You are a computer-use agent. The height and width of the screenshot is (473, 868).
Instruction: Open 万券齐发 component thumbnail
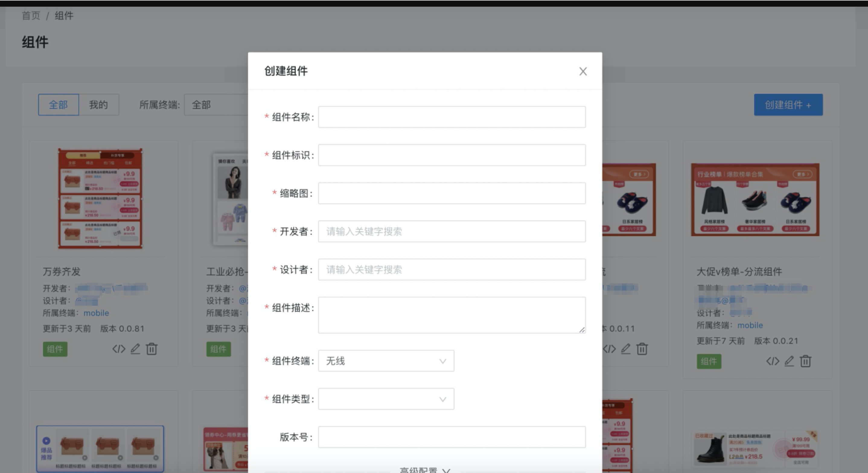(100, 198)
